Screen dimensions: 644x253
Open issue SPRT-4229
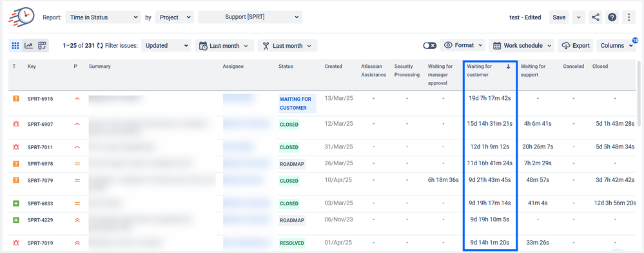tap(40, 220)
